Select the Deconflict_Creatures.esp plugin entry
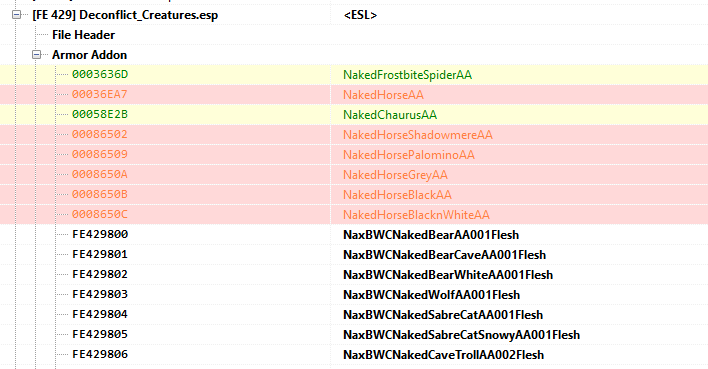Viewport: 708px width, 369px height. click(125, 15)
